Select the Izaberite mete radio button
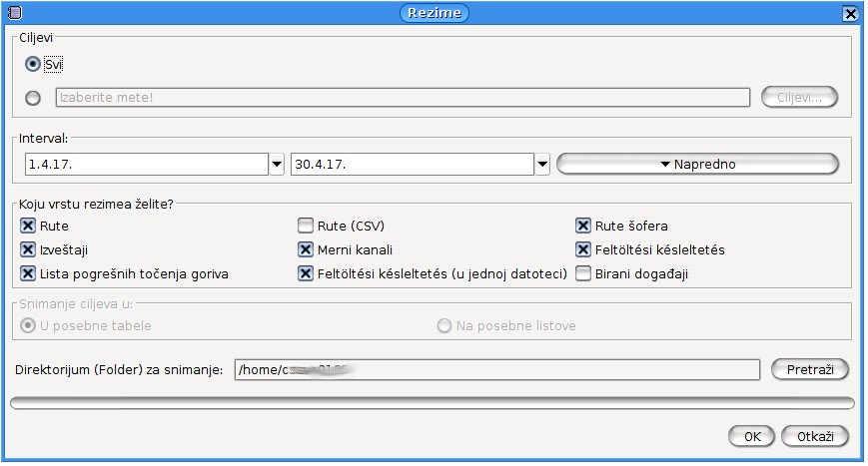This screenshot has width=868, height=466. [33, 98]
